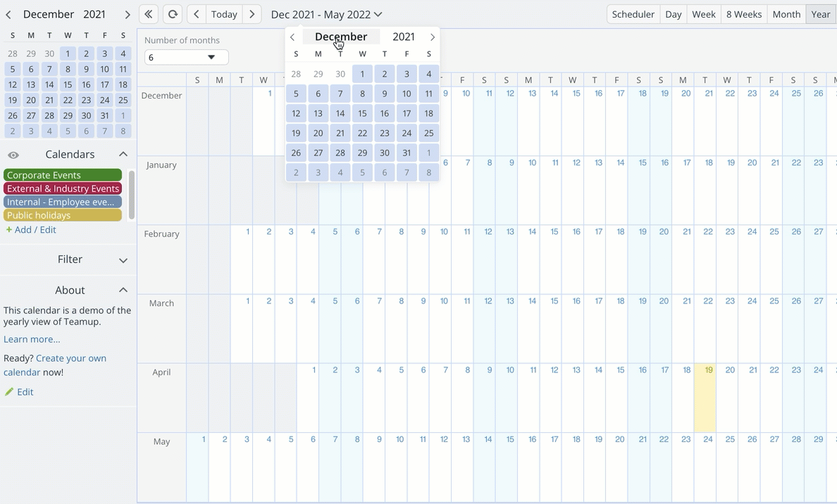This screenshot has height=504, width=837.
Task: Click the April row label
Action: [162, 372]
